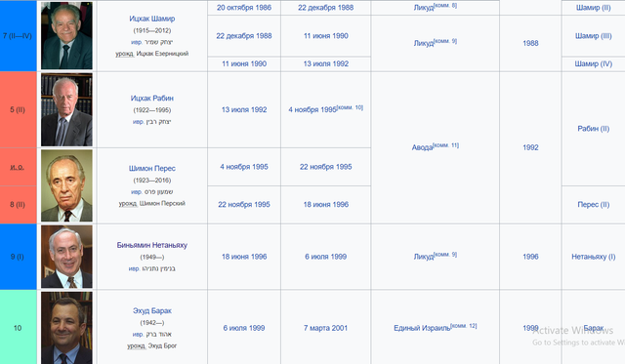Open the Ликуд party link with комм. 8
625x364 pixels.
click(423, 8)
